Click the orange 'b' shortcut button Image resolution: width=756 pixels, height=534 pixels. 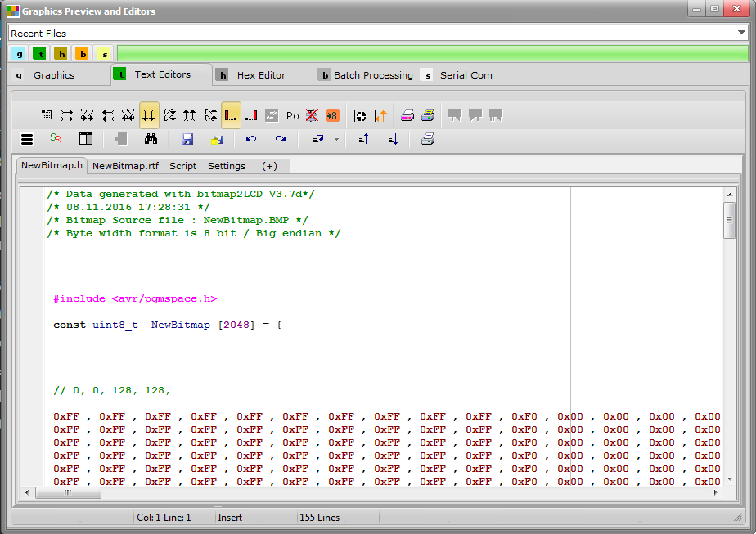[x=83, y=53]
